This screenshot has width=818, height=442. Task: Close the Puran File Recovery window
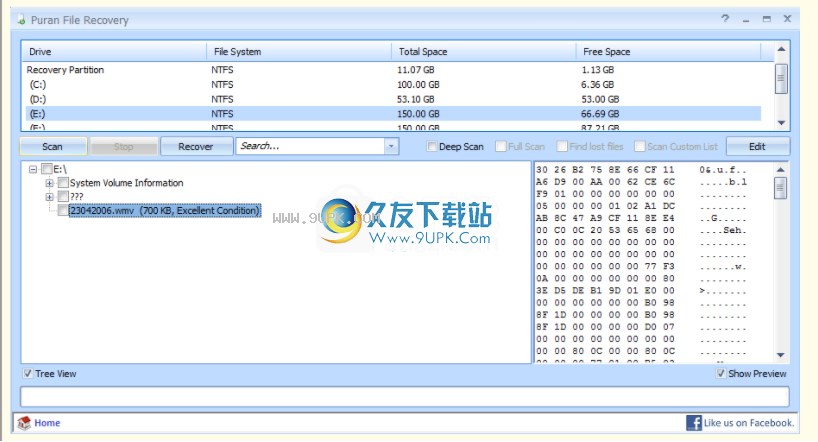click(788, 19)
